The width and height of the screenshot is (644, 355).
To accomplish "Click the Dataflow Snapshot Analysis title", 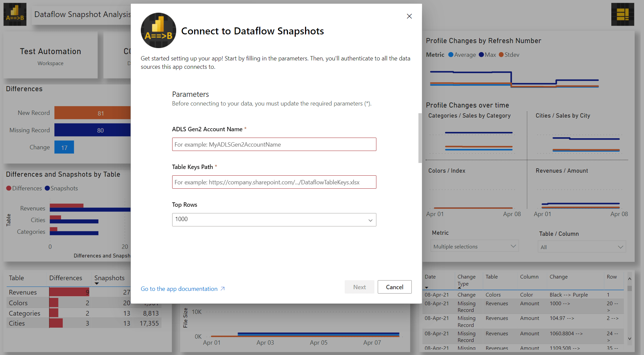I will (82, 14).
